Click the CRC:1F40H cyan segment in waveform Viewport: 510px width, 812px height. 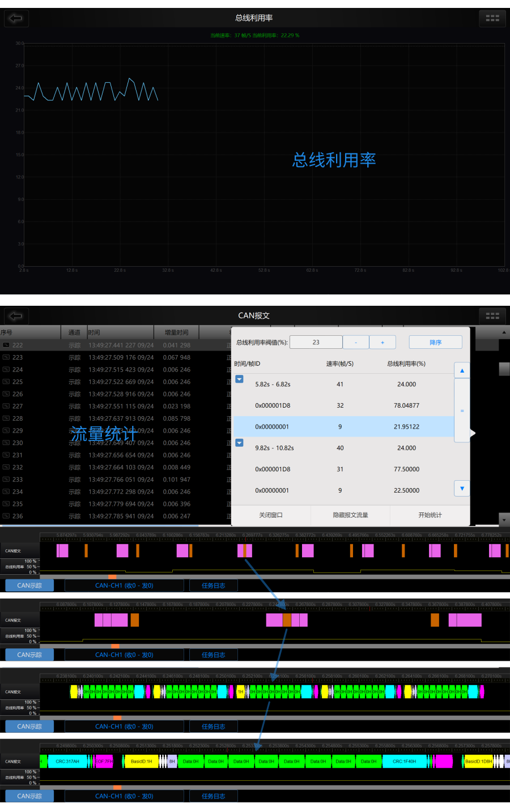(x=404, y=762)
